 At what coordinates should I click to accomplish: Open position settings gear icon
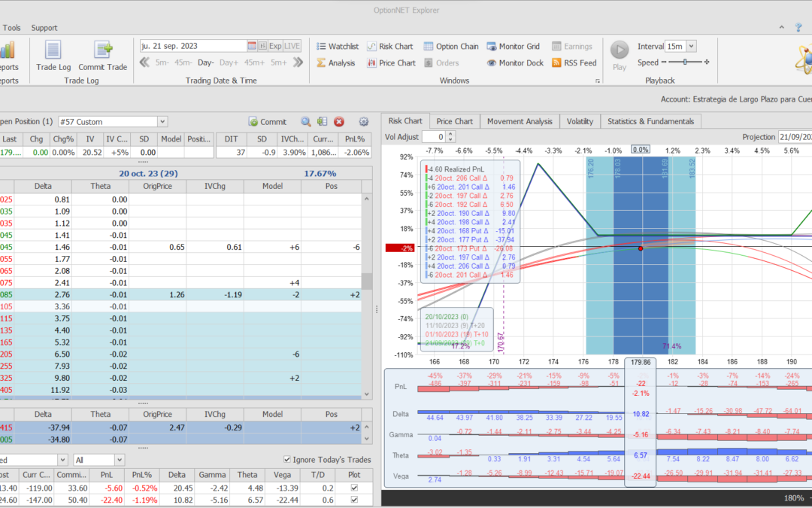(364, 121)
